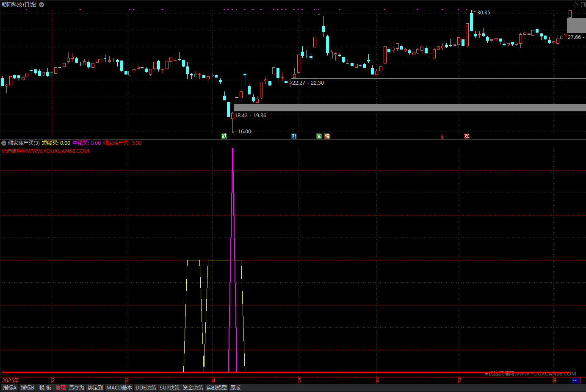Click the blue 财 financial report marker
Image resolution: width=586 pixels, height=392 pixels.
pos(294,136)
